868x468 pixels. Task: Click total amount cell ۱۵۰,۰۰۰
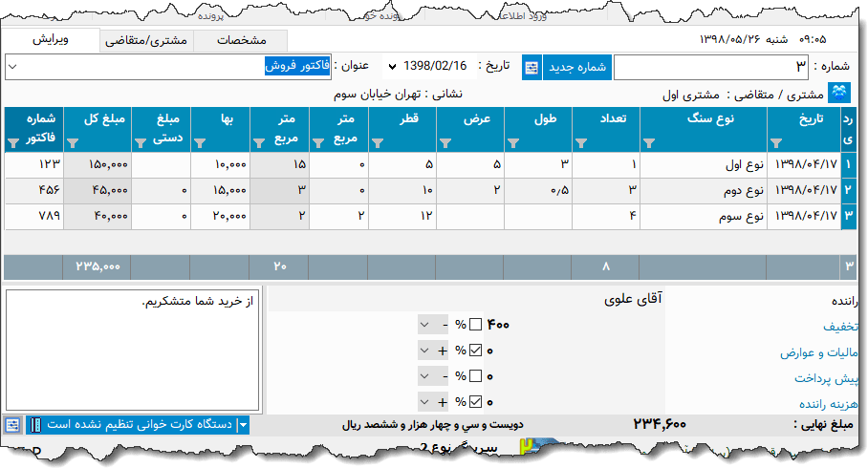98,165
